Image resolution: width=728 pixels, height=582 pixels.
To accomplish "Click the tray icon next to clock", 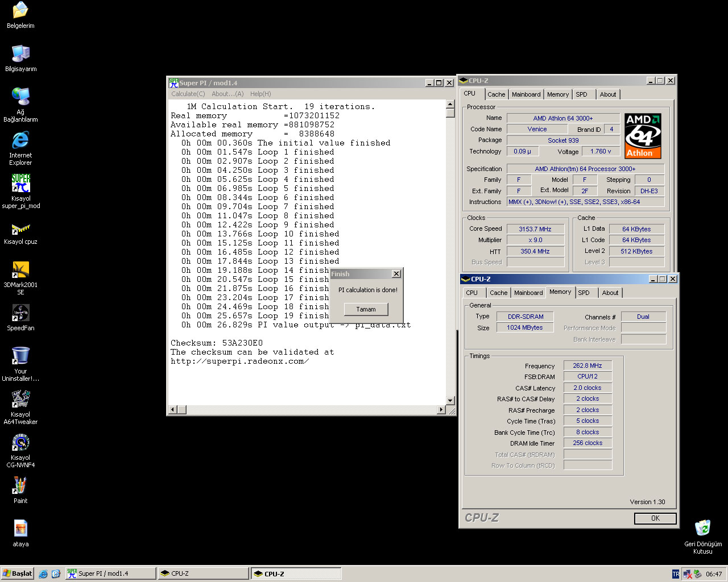I will [x=698, y=574].
